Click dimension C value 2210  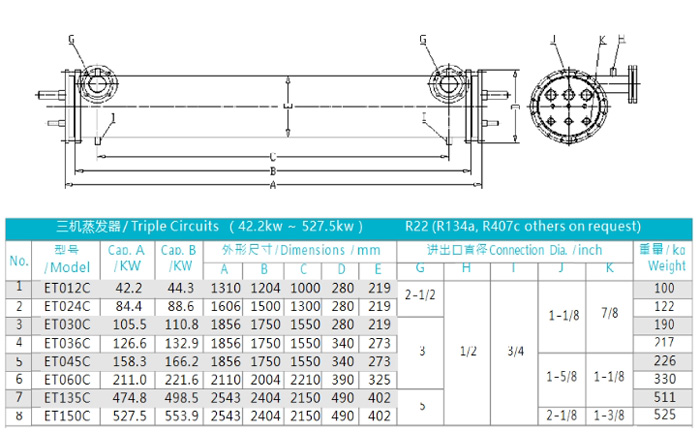point(305,380)
